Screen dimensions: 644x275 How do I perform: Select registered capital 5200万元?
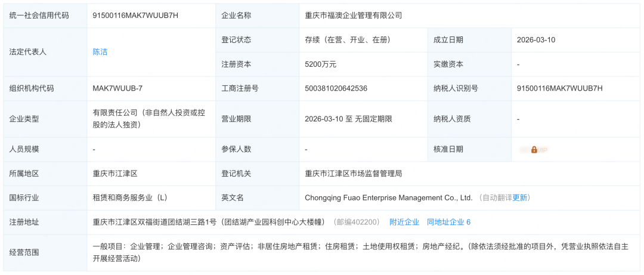(321, 64)
